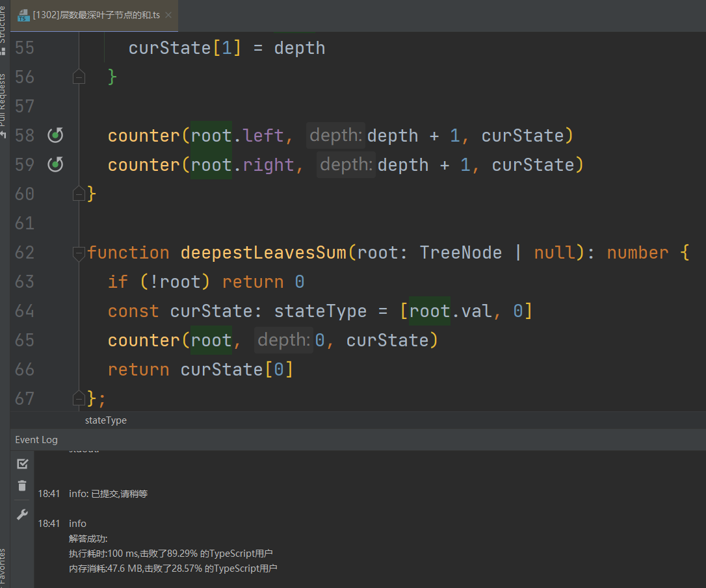Open Event Log settings with the wrench icon

22,514
